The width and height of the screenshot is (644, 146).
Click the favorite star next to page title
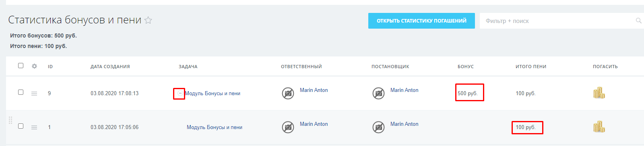coord(148,20)
